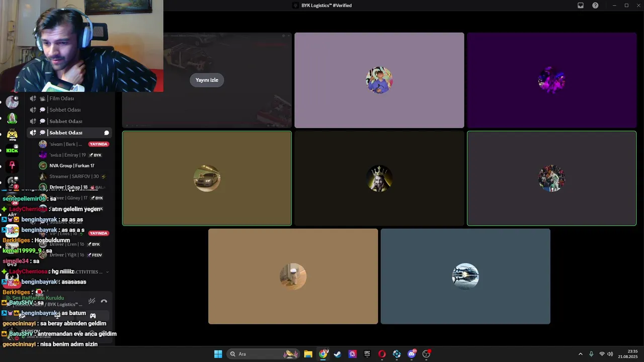The image size is (644, 362).
Task: Open Google Chrome from the taskbar
Action: (323, 354)
